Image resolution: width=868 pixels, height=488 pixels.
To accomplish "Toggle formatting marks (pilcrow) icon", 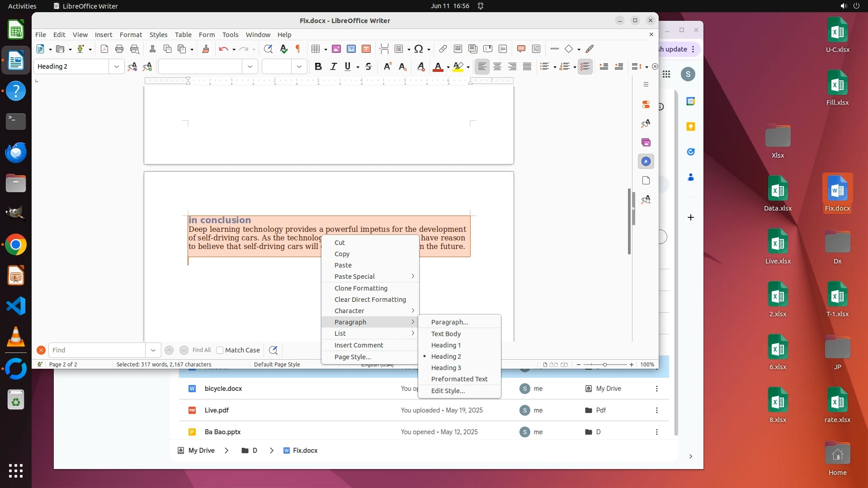I will click(298, 49).
